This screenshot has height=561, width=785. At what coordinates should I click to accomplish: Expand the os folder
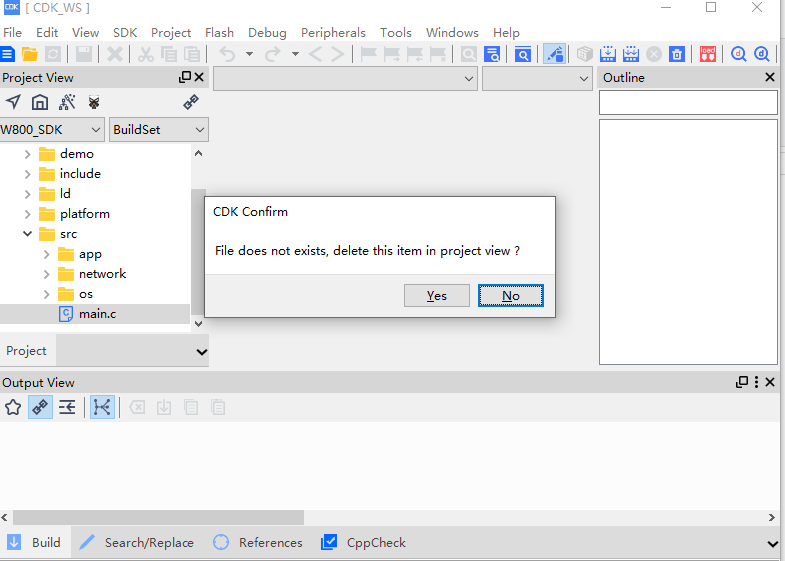click(47, 294)
